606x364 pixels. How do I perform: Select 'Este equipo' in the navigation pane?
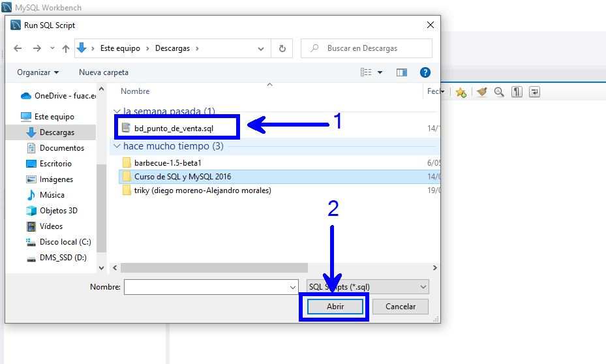click(48, 117)
